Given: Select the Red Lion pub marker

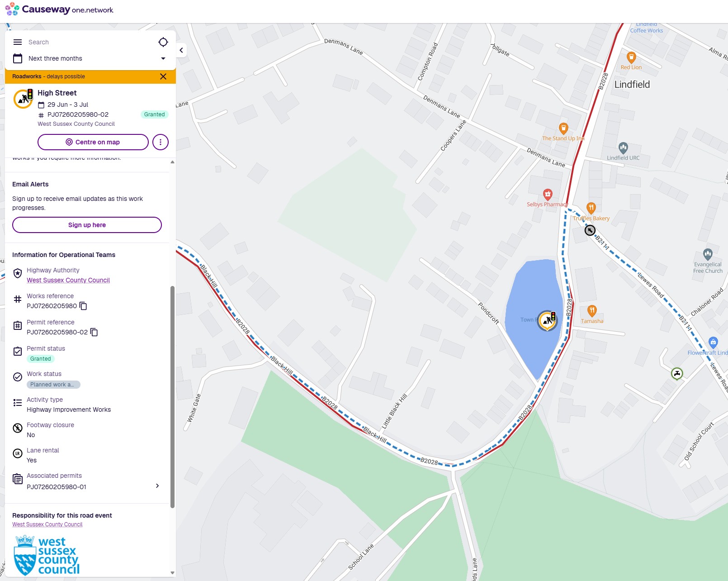Looking at the screenshot, I should (631, 57).
